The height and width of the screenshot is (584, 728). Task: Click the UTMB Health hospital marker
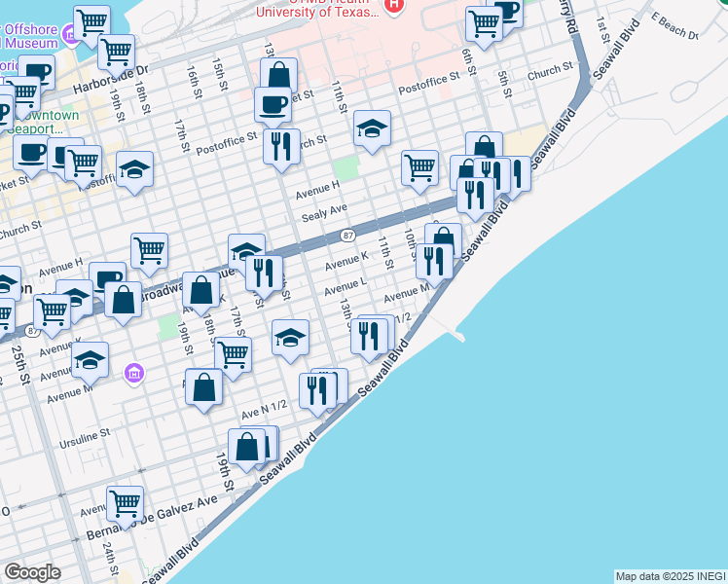pyautogui.click(x=393, y=6)
